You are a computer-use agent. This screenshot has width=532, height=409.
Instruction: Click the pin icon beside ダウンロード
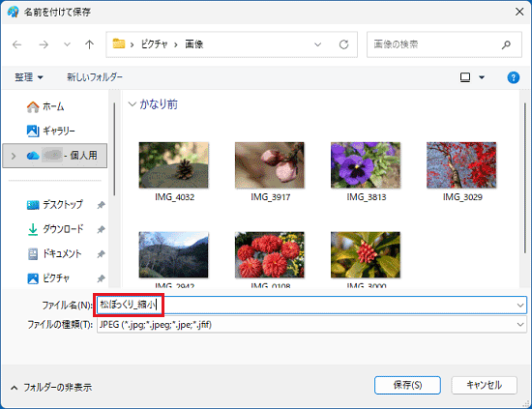[101, 229]
